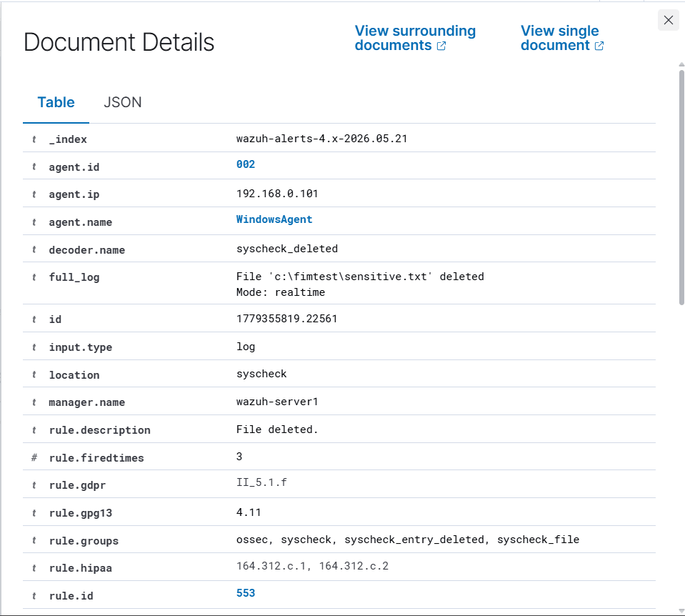Click the rule.groups field name
The height and width of the screenshot is (616, 685).
(x=84, y=541)
